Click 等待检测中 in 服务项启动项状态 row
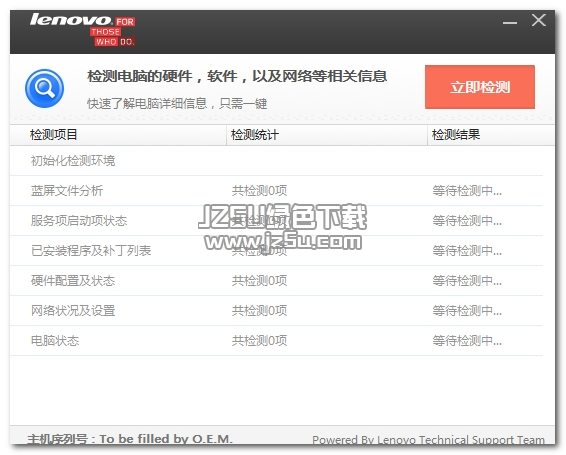The image size is (566, 455). (467, 221)
